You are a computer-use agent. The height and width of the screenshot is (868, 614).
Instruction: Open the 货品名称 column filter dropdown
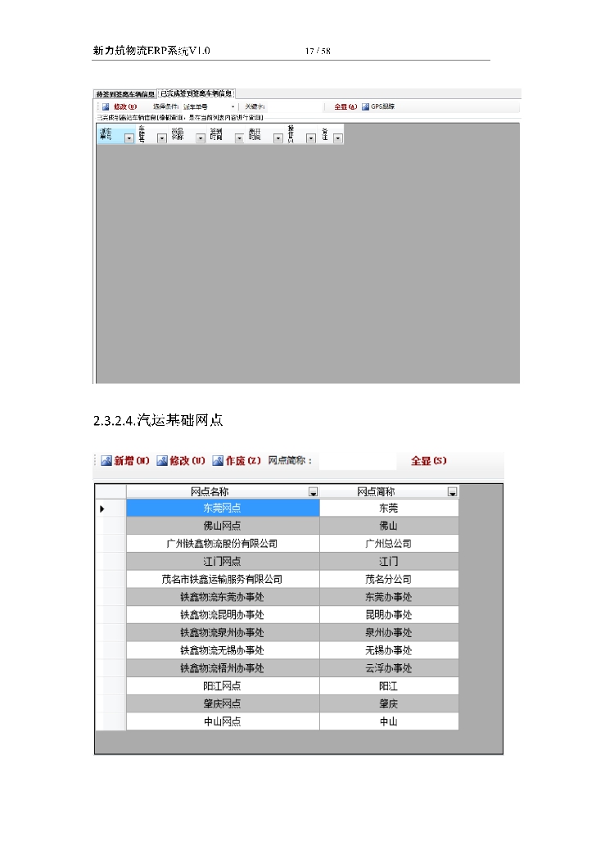[x=201, y=138]
